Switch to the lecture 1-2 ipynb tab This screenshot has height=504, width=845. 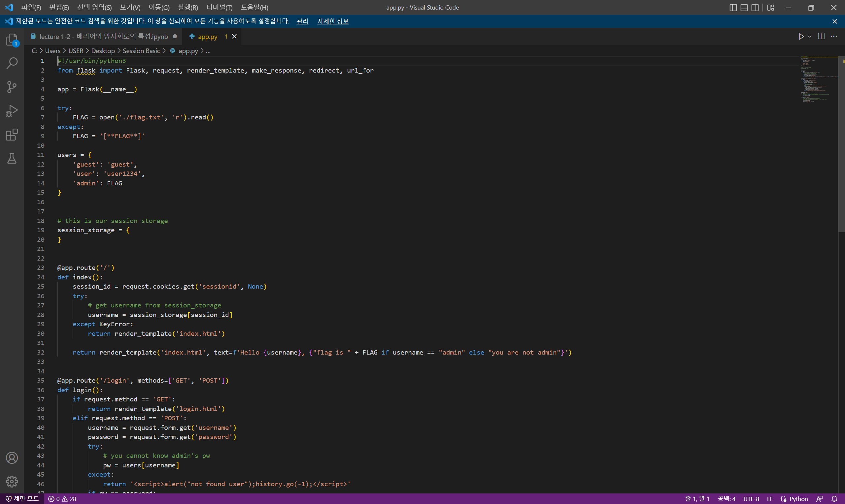tap(103, 36)
